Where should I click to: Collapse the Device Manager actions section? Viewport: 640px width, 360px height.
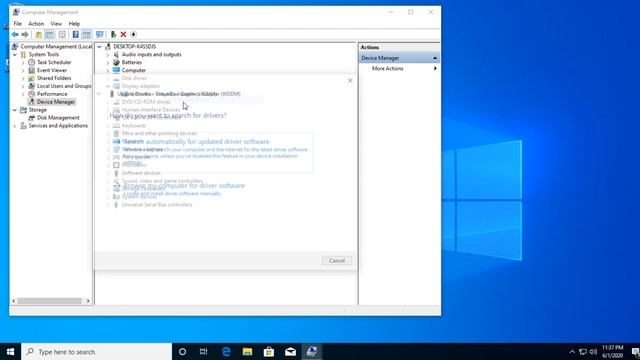coord(435,58)
